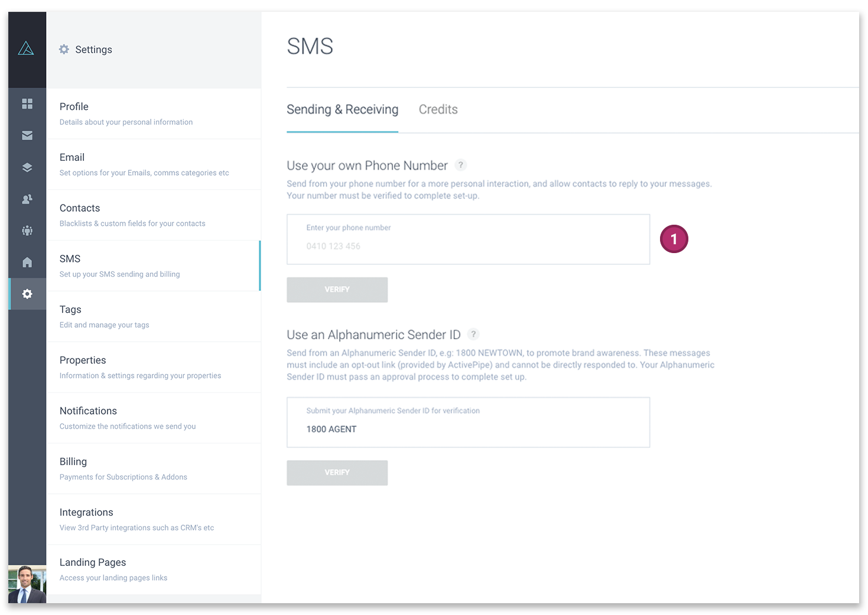
Task: Select the contacts person icon in sidebar
Action: (x=27, y=199)
